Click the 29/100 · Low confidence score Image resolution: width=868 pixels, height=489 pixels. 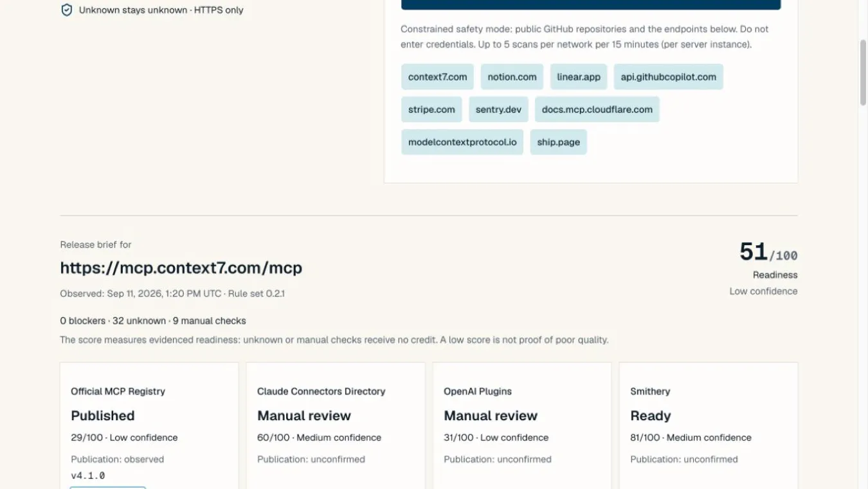click(x=124, y=438)
